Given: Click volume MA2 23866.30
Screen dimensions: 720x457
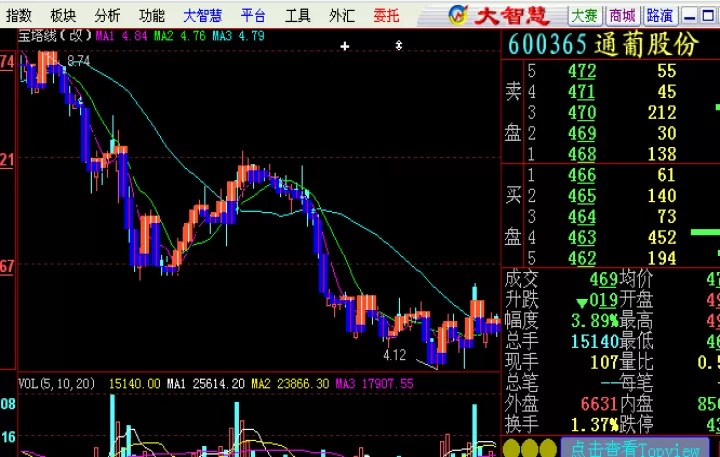Looking at the screenshot, I should tap(290, 384).
